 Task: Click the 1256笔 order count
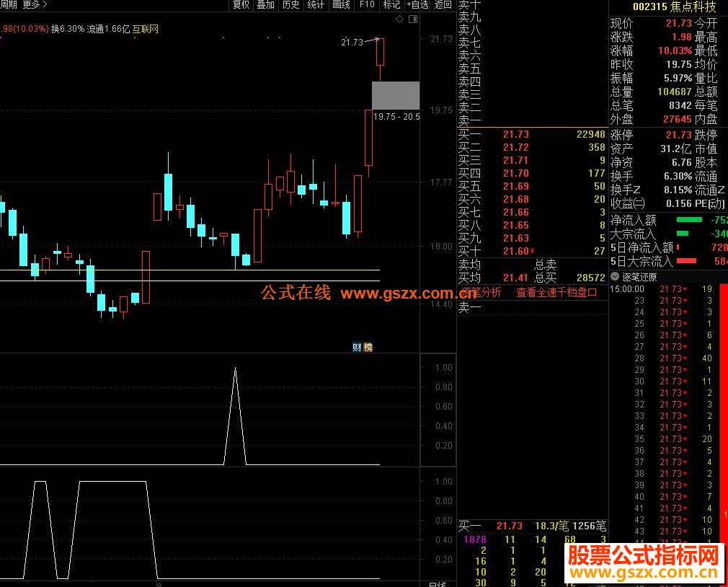[589, 526]
